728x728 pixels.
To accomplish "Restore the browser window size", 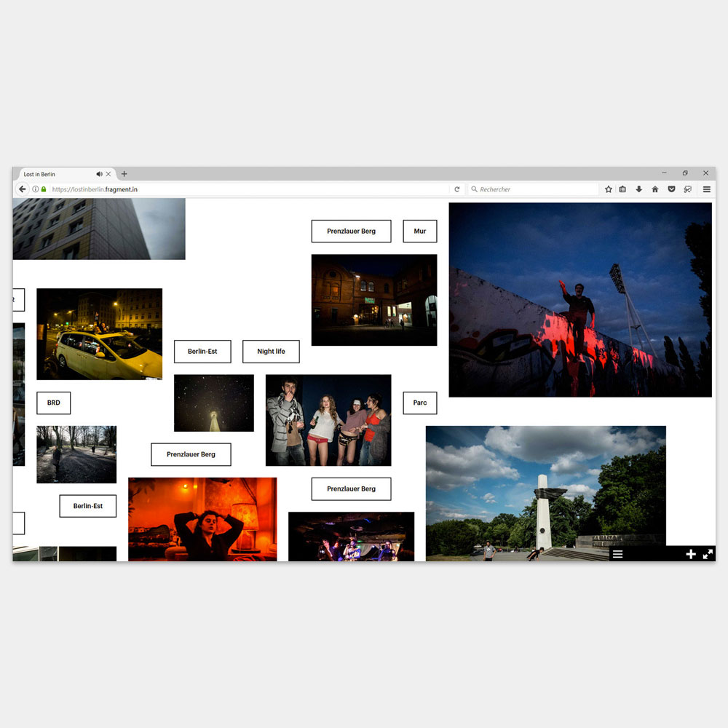I will click(x=685, y=173).
